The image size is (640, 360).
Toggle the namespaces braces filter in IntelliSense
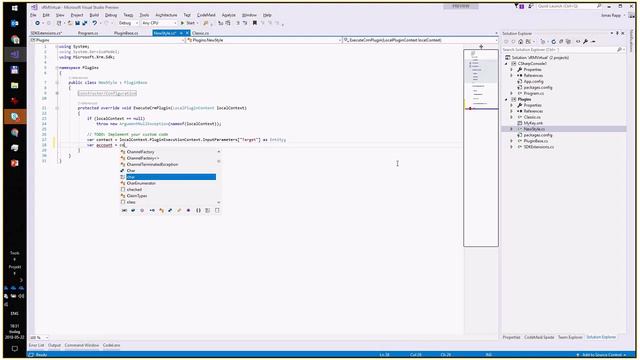198,210
